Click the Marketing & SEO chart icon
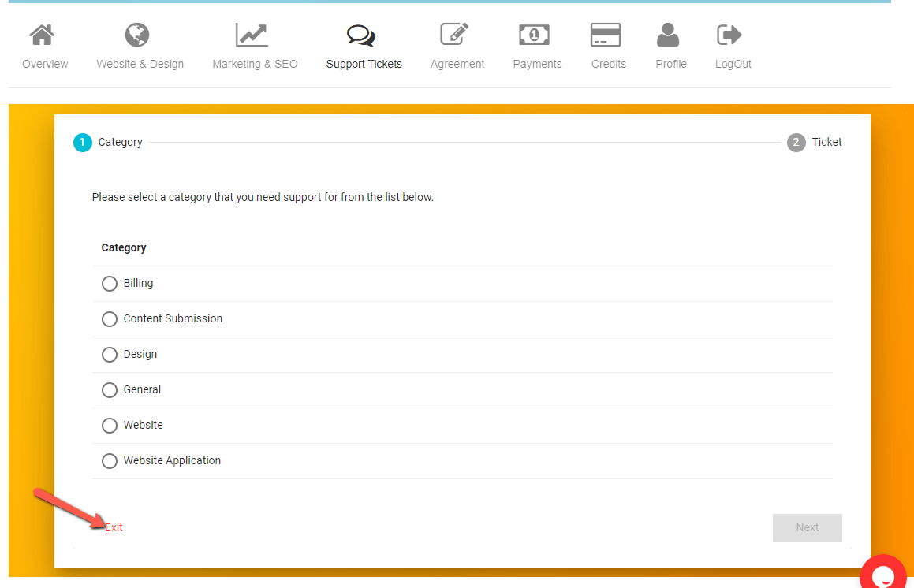Image resolution: width=914 pixels, height=588 pixels. 252,35
